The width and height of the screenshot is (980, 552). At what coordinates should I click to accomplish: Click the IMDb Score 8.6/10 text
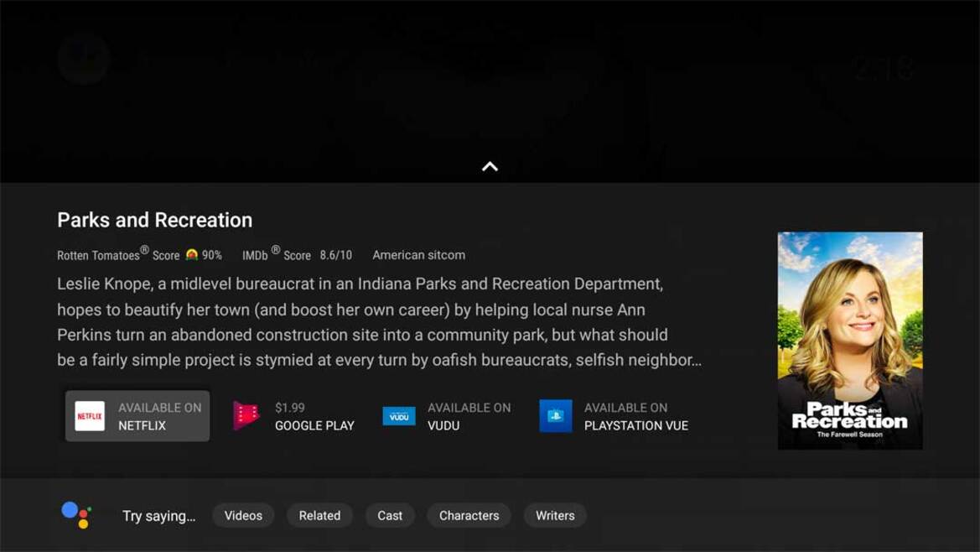pyautogui.click(x=297, y=254)
